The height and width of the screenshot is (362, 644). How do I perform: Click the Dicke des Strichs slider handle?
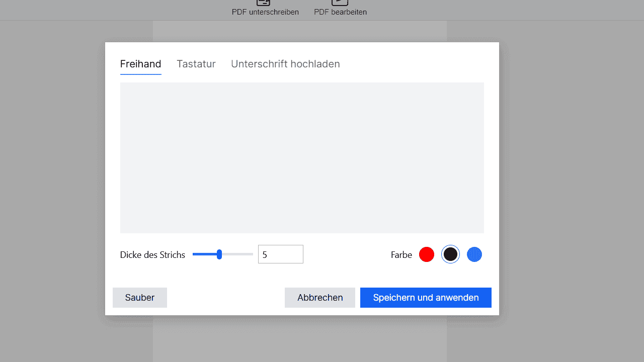point(219,254)
